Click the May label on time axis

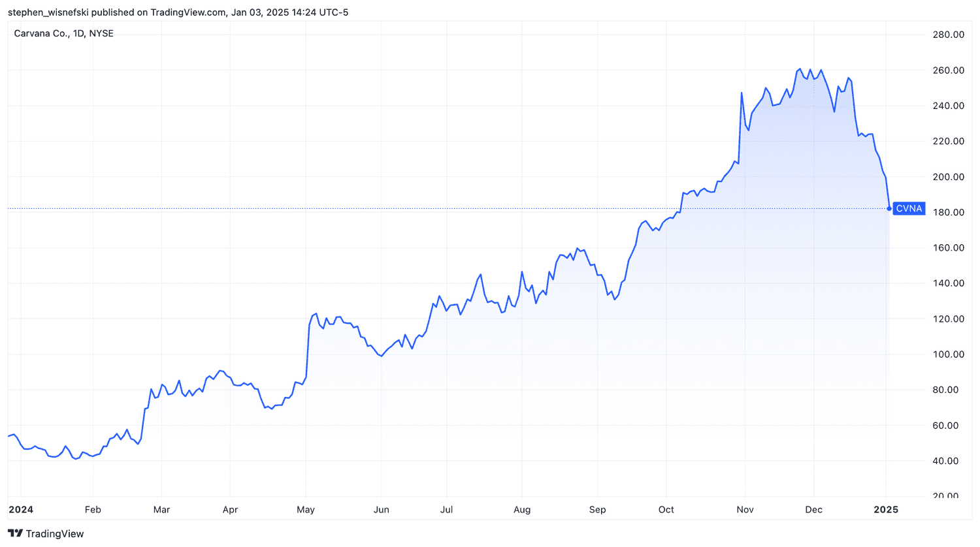(x=306, y=510)
